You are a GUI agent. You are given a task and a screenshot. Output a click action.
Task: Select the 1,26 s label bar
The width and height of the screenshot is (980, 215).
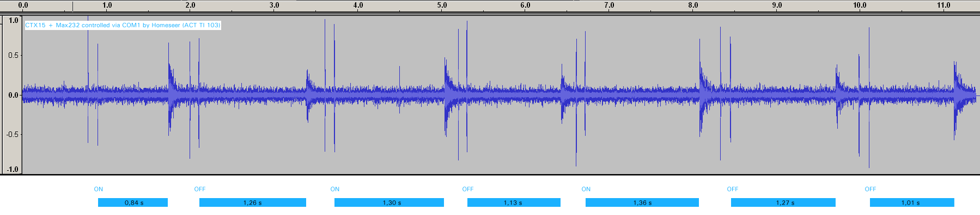pos(253,202)
